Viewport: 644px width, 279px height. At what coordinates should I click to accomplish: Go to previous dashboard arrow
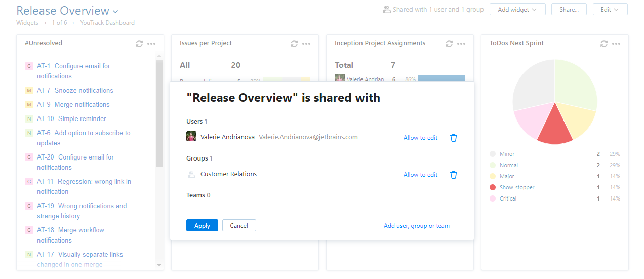click(x=47, y=23)
